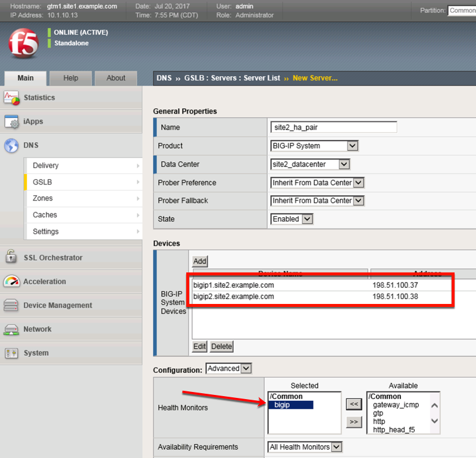Click the Acceleration gauge icon
The height and width of the screenshot is (458, 476).
(x=11, y=281)
